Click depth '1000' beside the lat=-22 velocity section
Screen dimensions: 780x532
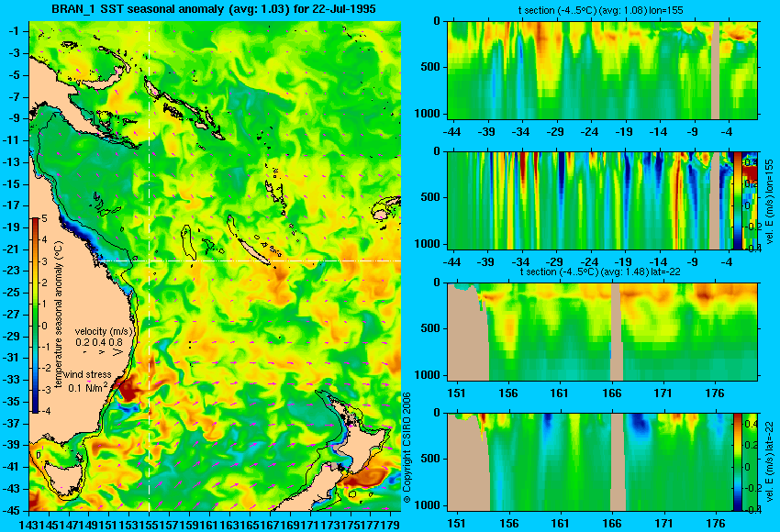click(x=428, y=505)
